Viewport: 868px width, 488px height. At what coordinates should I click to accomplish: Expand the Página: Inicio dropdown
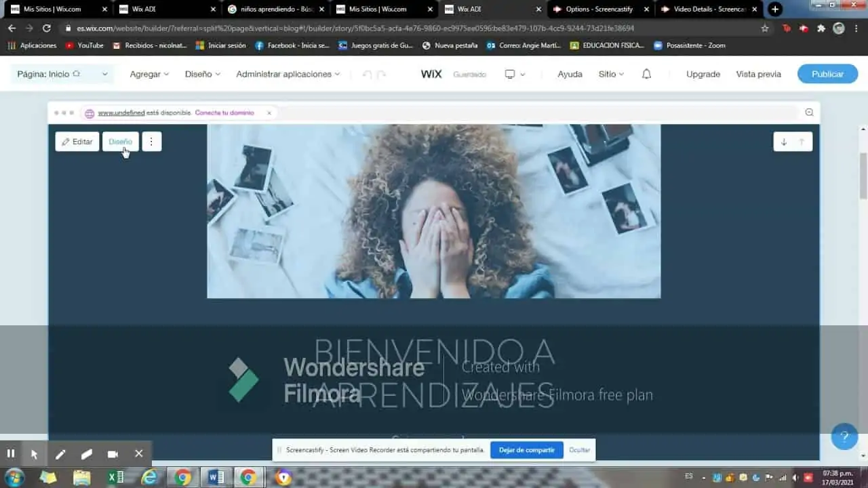pos(62,74)
